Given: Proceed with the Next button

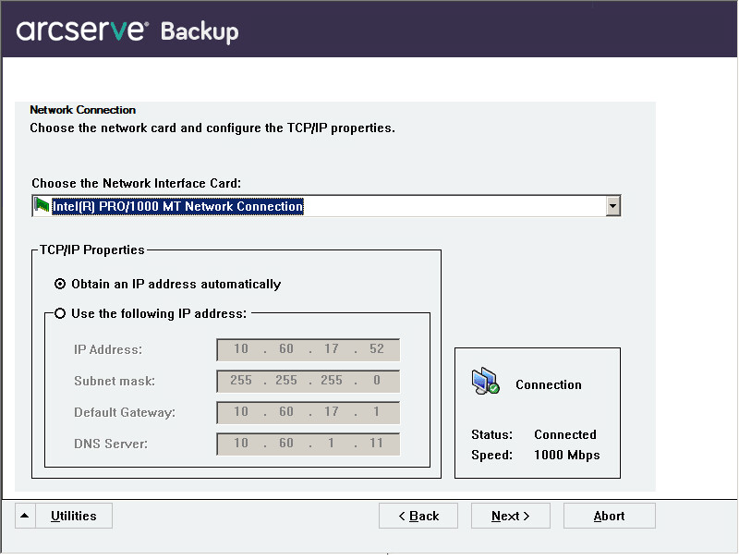Looking at the screenshot, I should pos(510,516).
